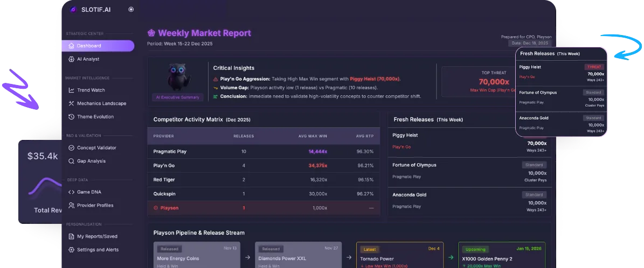The height and width of the screenshot is (268, 644).
Task: Click the Provider Profiles people icon
Action: pos(72,205)
